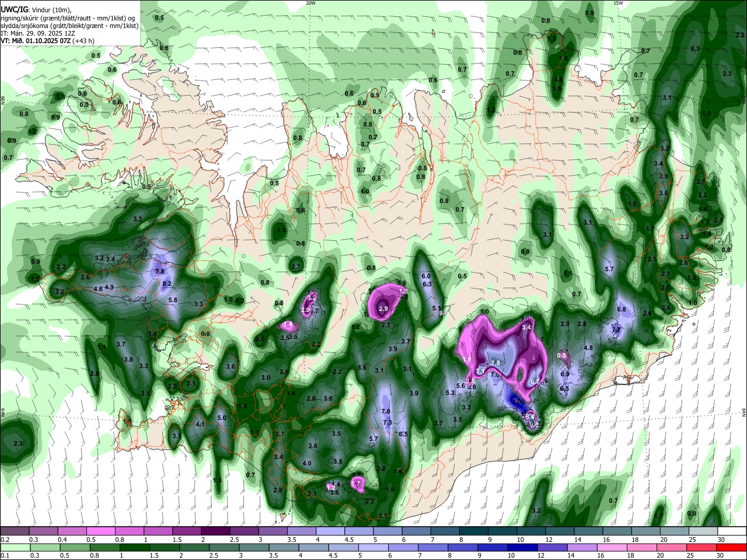Click the 6.9 precipitation value
The width and height of the screenshot is (747, 560).
[x=565, y=374]
